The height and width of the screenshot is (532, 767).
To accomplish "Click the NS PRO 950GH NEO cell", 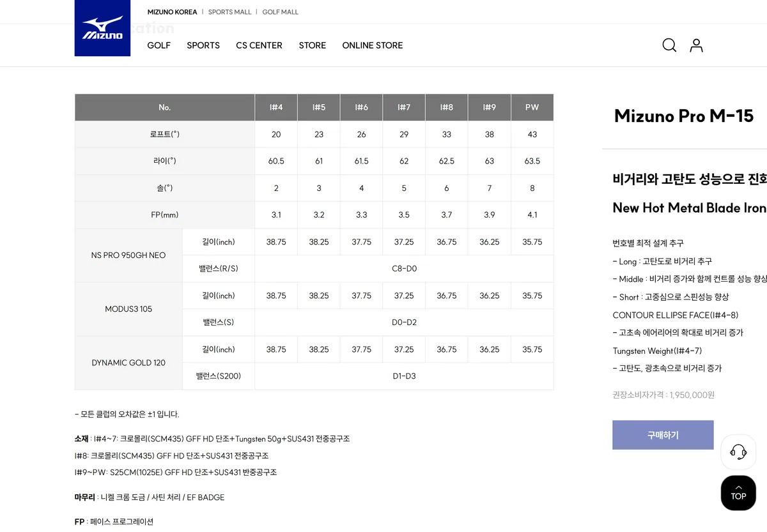I will point(128,255).
